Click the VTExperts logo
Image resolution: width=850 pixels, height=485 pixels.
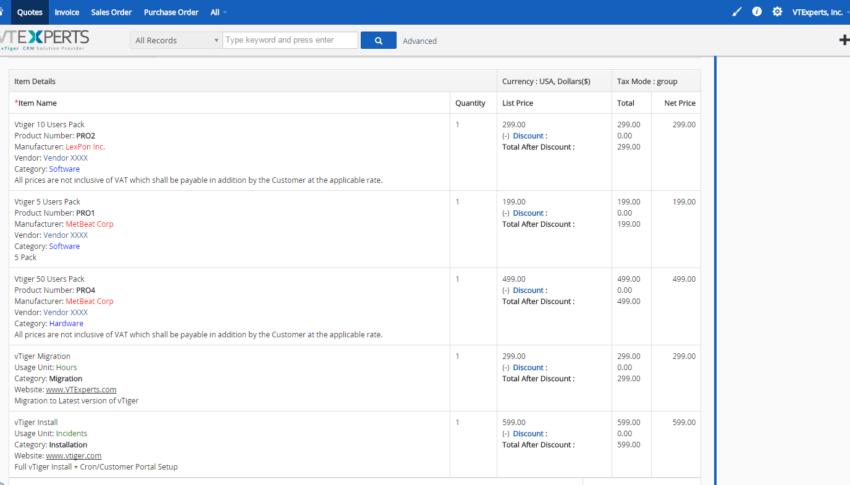tap(44, 40)
